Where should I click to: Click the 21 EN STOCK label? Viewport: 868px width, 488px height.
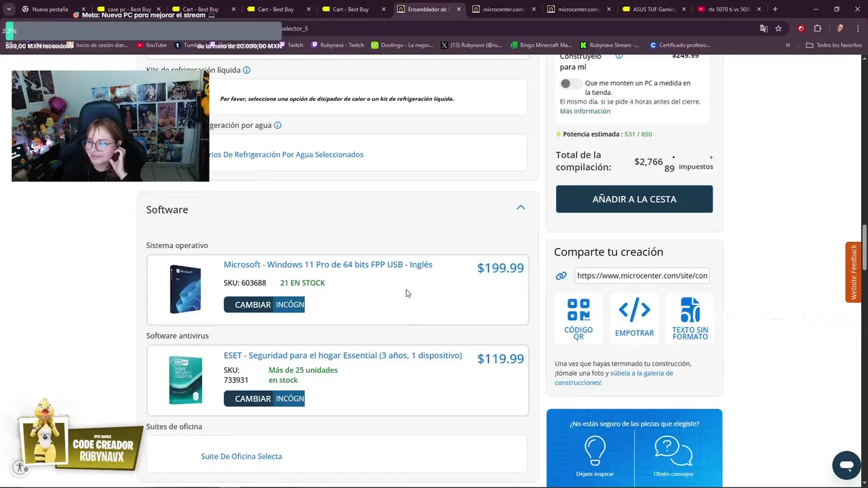tap(302, 283)
